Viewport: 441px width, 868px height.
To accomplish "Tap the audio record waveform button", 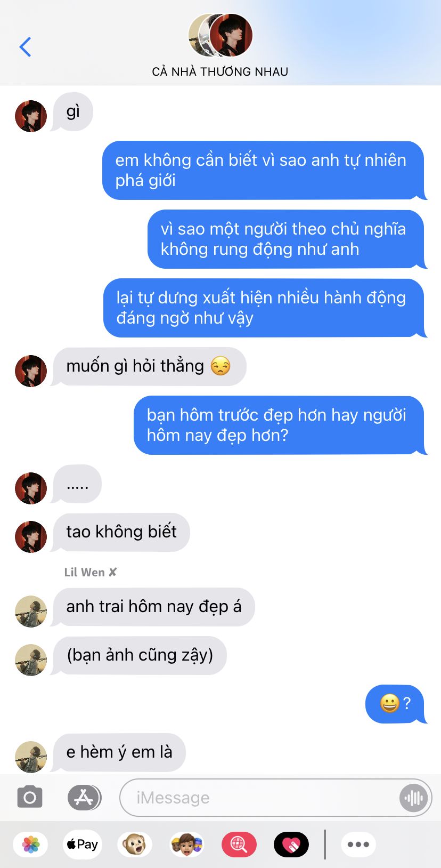I will [413, 798].
